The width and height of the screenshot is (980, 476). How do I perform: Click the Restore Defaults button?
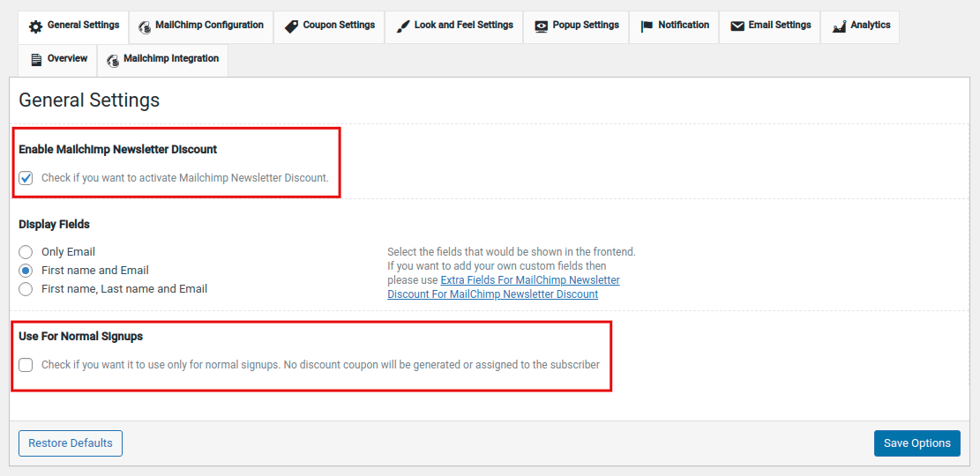[71, 443]
